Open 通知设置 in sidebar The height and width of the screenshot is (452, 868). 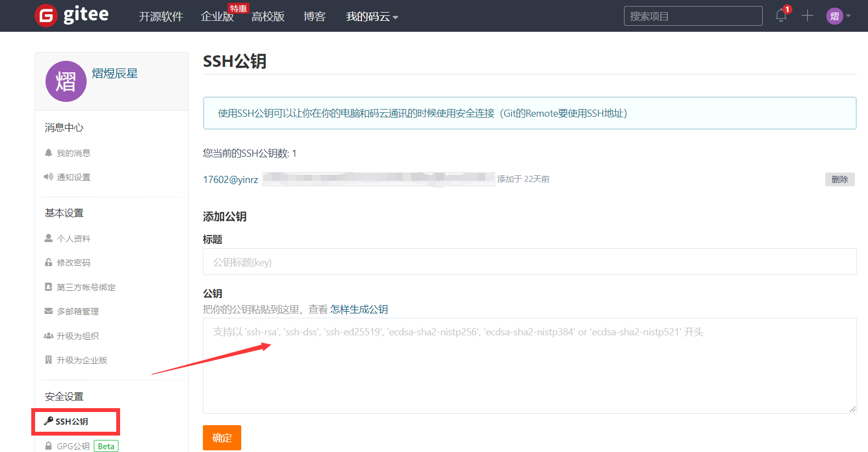click(x=73, y=177)
